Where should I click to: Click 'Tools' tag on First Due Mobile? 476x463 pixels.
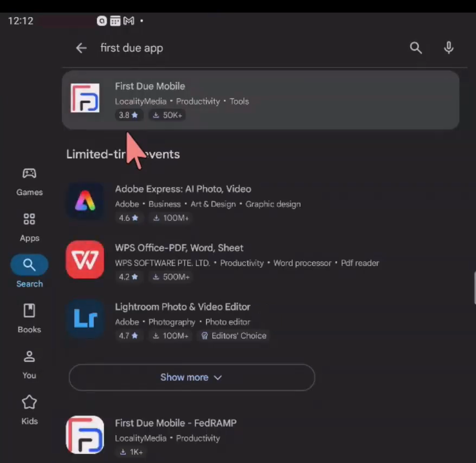coord(239,101)
